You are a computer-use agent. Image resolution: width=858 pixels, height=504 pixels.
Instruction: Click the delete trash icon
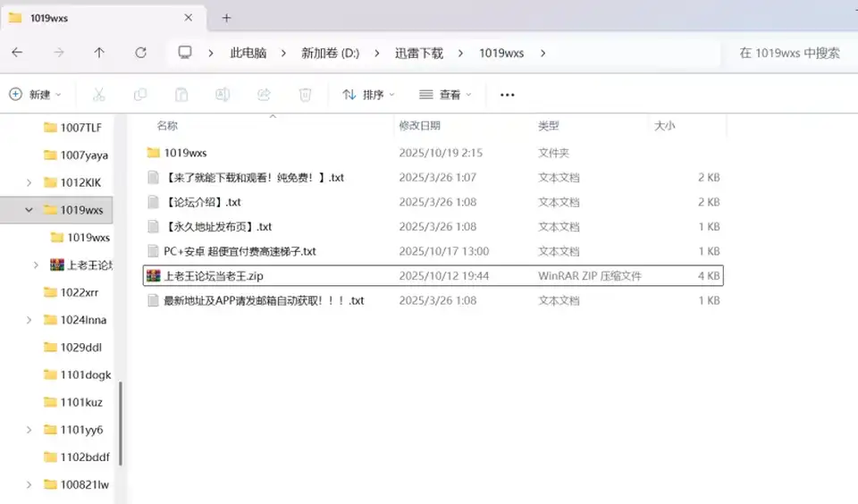(305, 95)
